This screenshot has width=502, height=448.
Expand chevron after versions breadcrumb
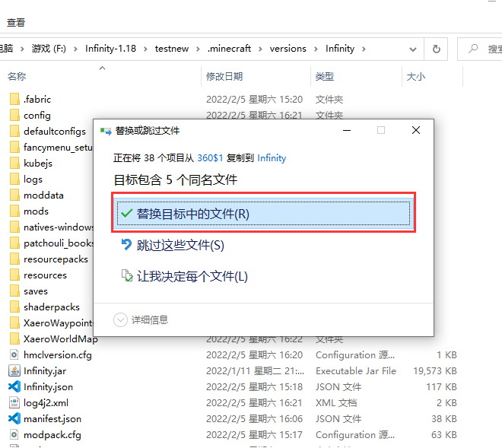[x=316, y=49]
